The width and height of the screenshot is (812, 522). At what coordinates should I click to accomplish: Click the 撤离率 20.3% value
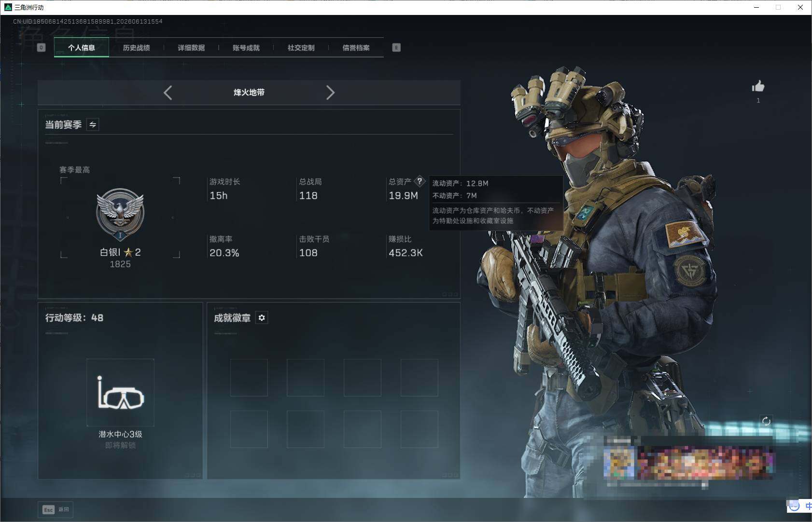[x=224, y=253]
